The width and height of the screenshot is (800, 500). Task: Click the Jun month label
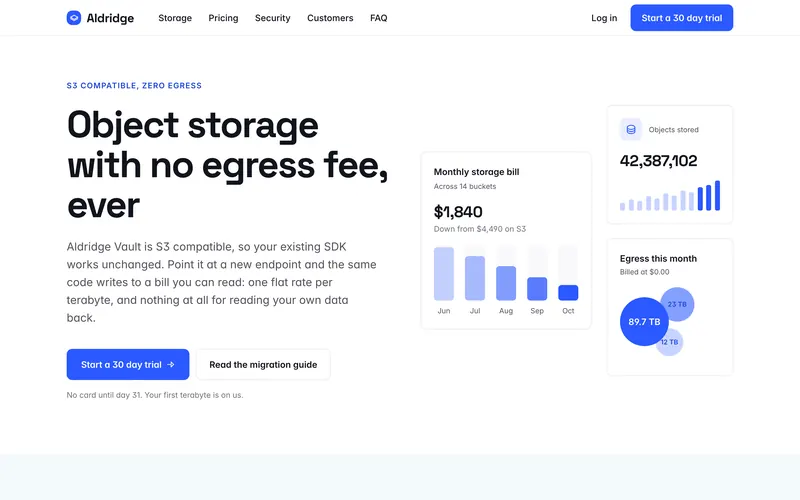[444, 311]
